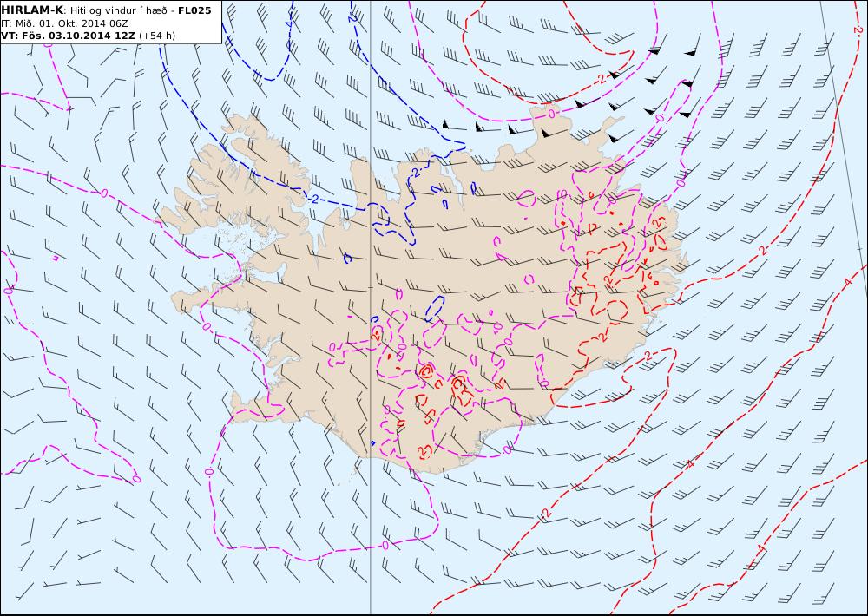
Task: Select the FL025 flight level label
Action: (x=194, y=10)
